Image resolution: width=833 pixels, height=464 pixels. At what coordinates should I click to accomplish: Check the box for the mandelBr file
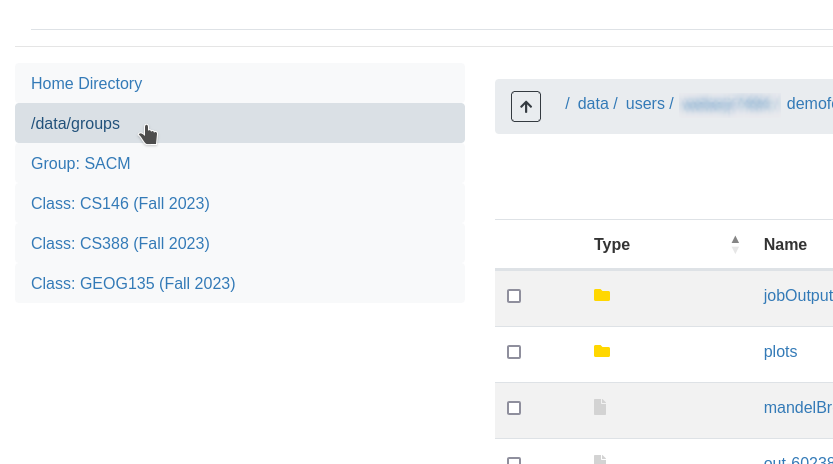pyautogui.click(x=514, y=408)
